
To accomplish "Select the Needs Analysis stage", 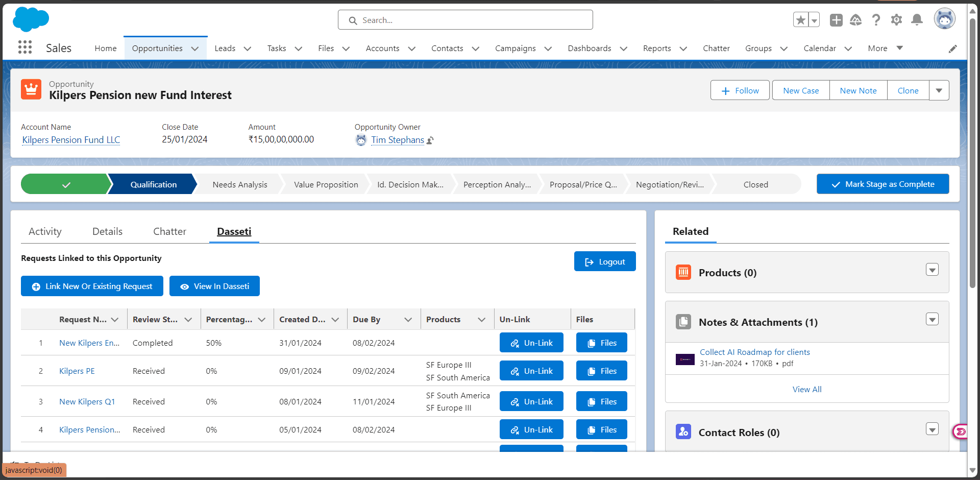I will 240,184.
